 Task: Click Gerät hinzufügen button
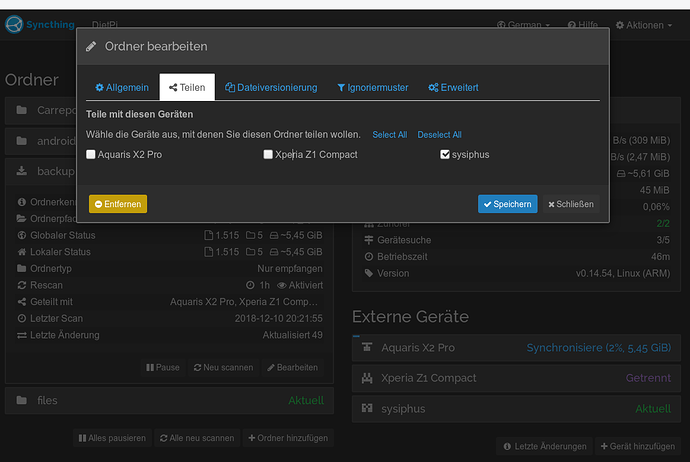(x=638, y=446)
